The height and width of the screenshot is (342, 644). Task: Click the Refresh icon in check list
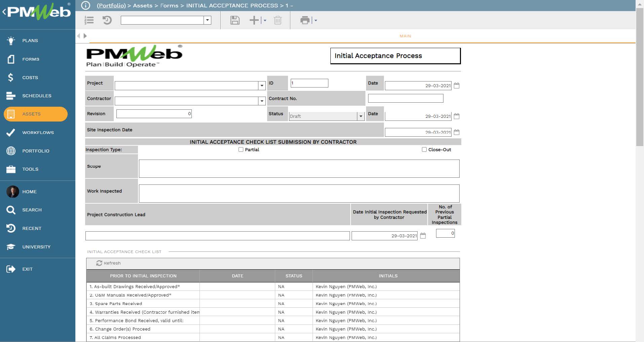[x=99, y=263]
